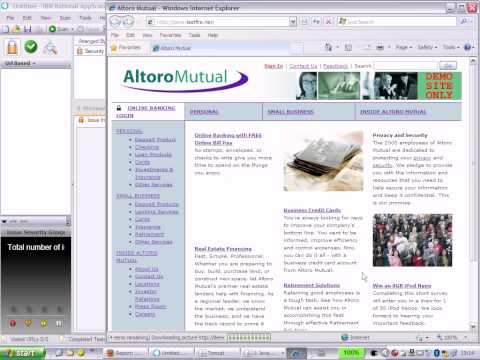Open the View menu in Internet Explorer

pyautogui.click(x=147, y=35)
